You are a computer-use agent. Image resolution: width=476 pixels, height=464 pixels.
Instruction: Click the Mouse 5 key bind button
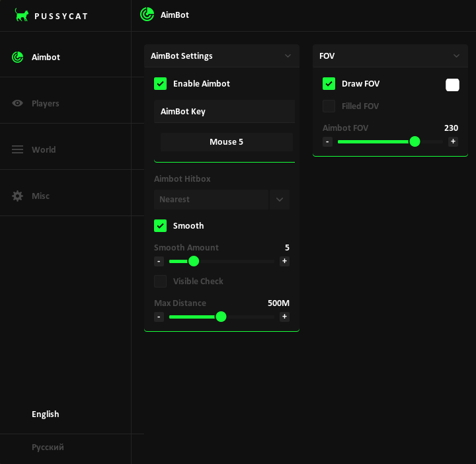227,141
